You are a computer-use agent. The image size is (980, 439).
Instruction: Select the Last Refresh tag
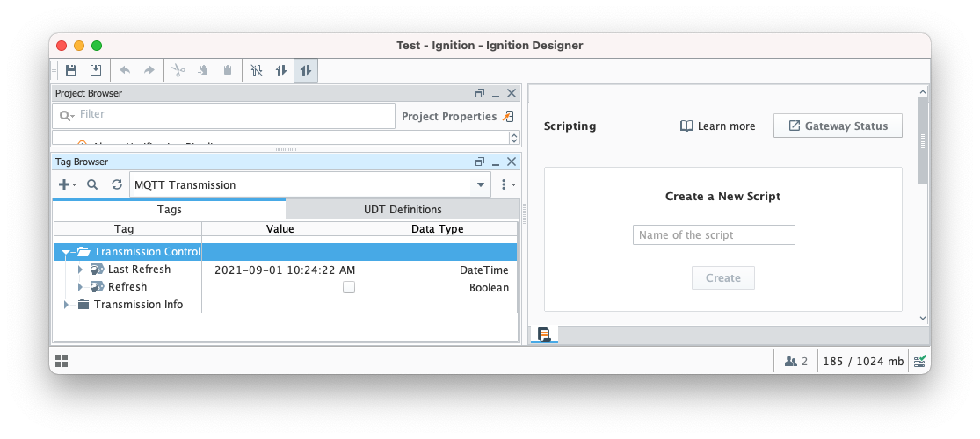coord(139,270)
